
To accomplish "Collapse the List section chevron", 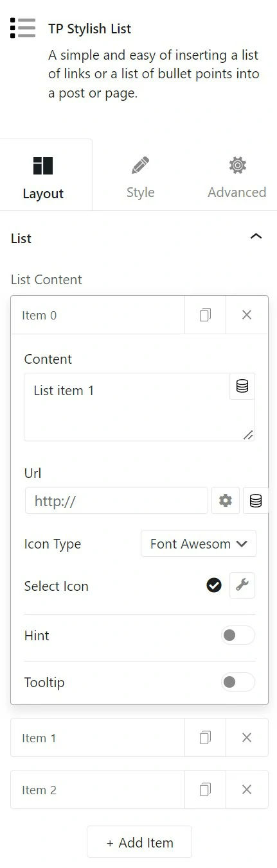I will click(256, 237).
